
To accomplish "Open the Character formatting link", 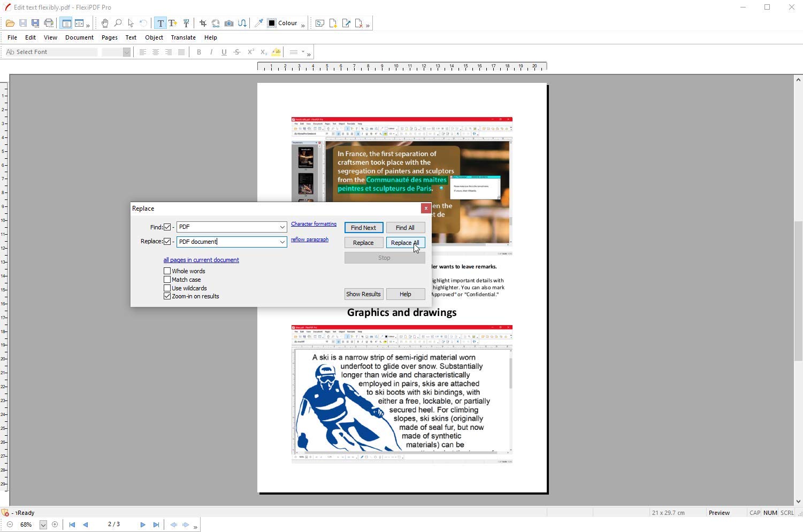I will point(313,224).
